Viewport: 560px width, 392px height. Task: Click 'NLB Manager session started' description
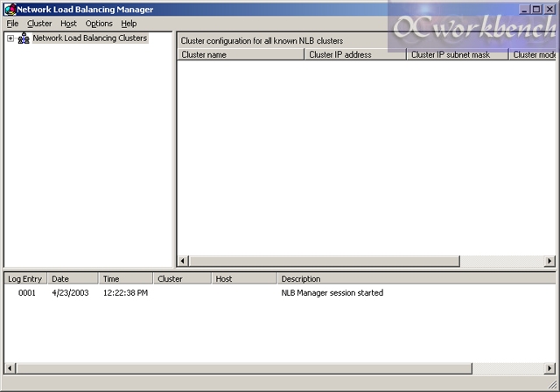tap(332, 293)
